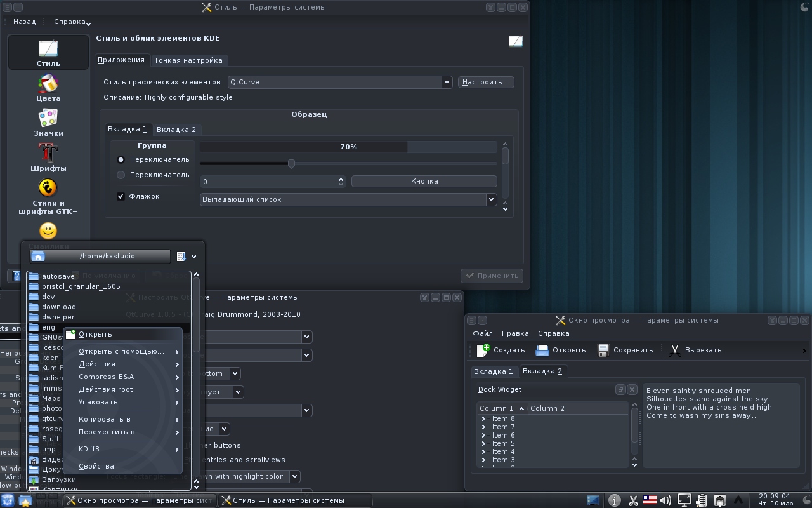Click the info notification tray icon
Image resolution: width=812 pixels, height=508 pixels.
pos(614,500)
